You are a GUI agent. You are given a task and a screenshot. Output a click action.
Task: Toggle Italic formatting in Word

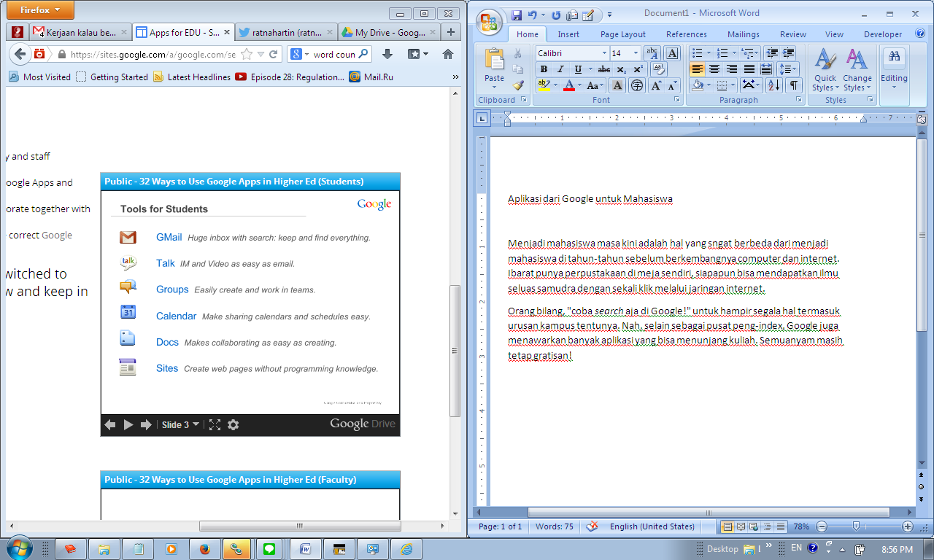[560, 69]
